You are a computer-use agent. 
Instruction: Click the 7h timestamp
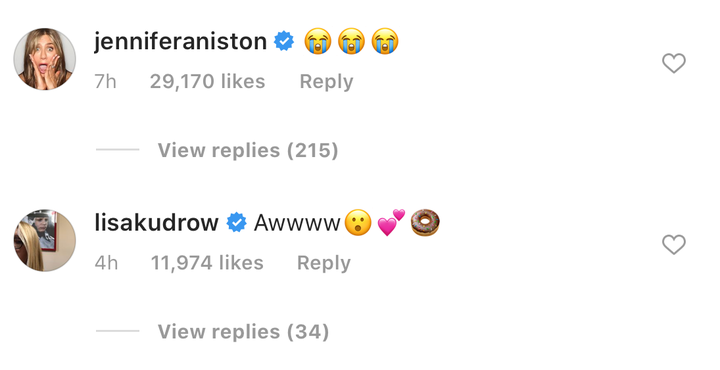(105, 82)
